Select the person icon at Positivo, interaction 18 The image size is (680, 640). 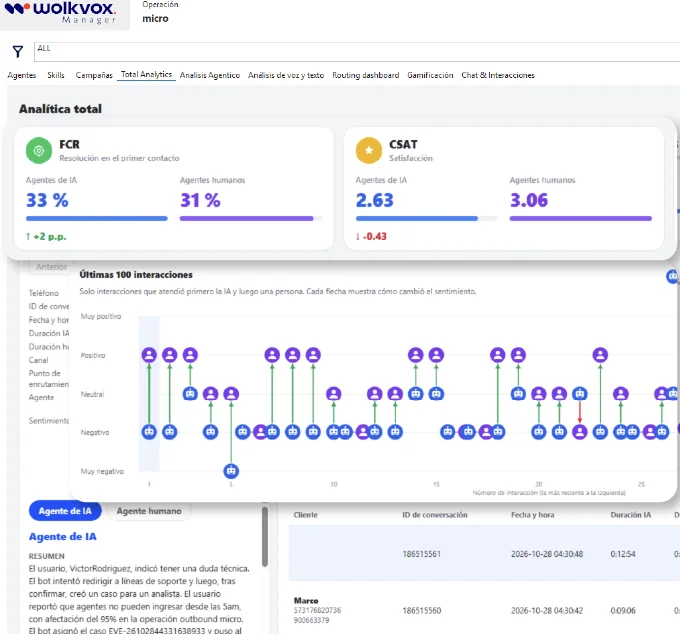tap(498, 355)
